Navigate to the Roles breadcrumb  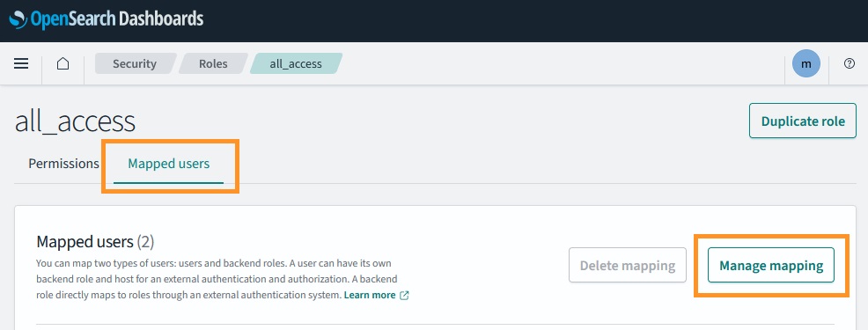213,63
